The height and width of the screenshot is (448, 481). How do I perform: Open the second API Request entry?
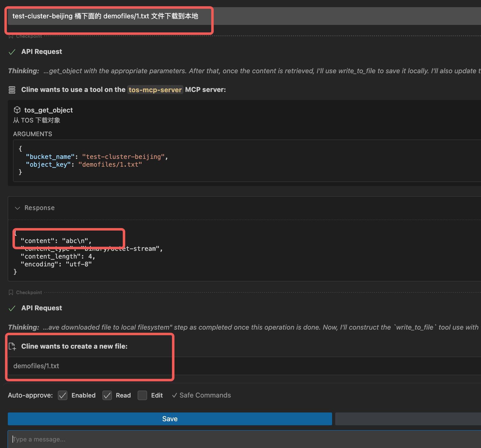[42, 308]
